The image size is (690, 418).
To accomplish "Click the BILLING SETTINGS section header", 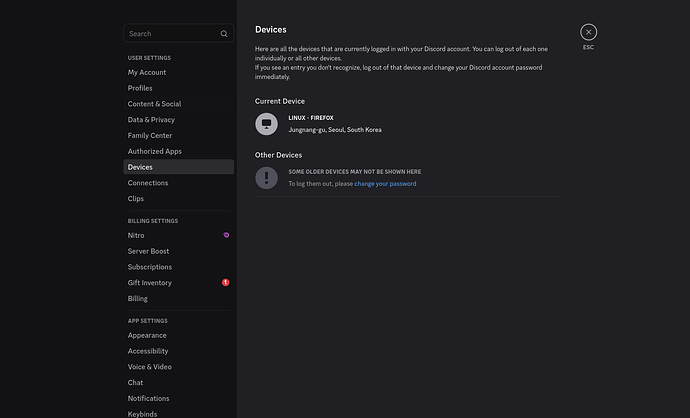I will tap(153, 221).
